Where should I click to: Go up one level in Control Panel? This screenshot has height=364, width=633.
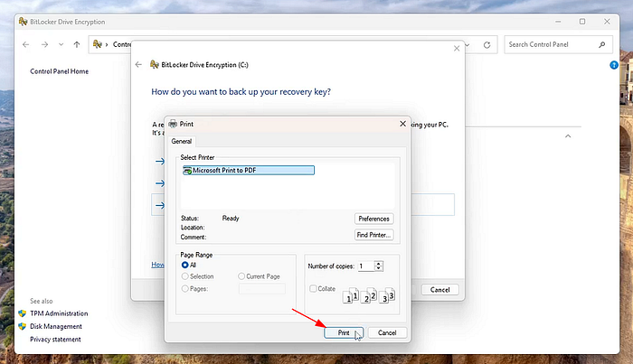pos(77,45)
